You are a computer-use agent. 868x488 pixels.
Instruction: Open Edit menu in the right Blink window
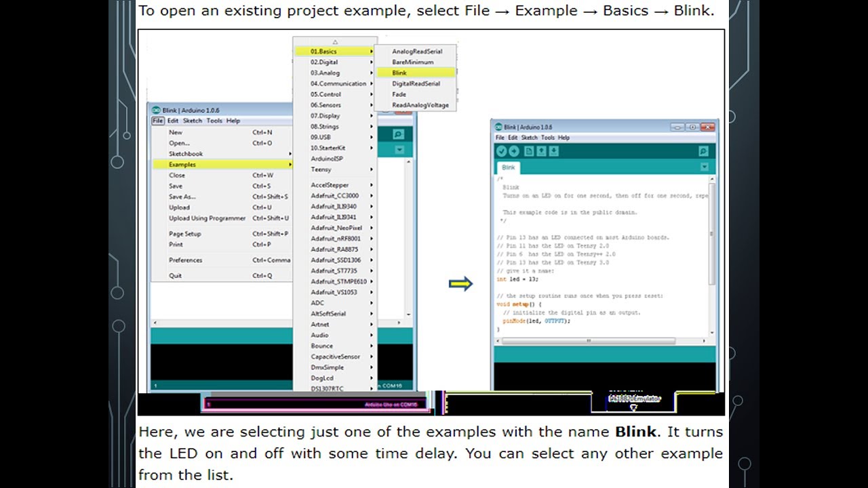pyautogui.click(x=513, y=138)
